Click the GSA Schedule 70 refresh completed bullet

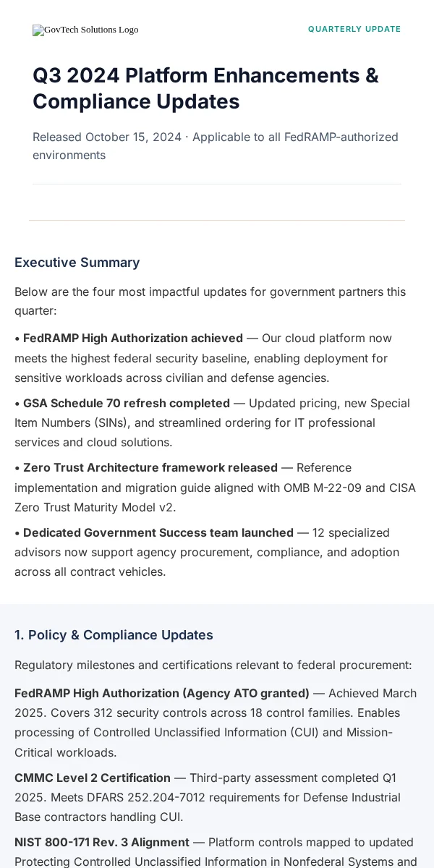[x=212, y=422]
